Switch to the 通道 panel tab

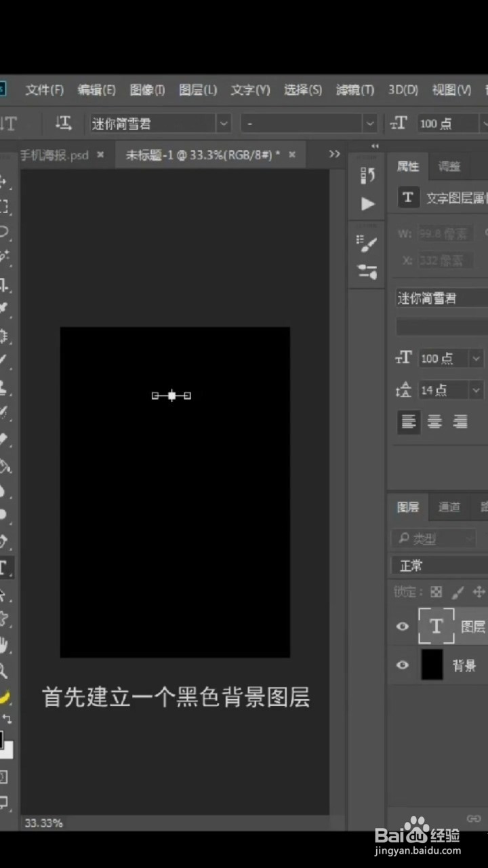tap(449, 507)
